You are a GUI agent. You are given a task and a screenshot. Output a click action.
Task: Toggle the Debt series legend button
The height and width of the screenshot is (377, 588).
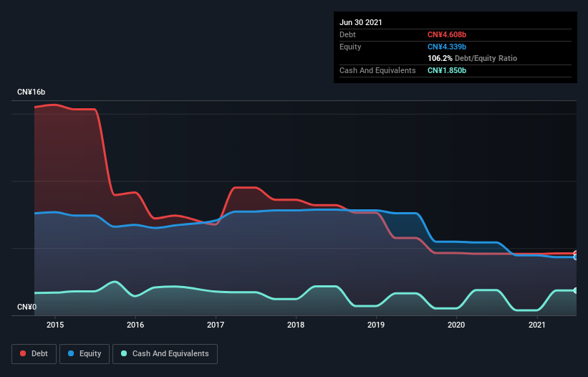34,354
